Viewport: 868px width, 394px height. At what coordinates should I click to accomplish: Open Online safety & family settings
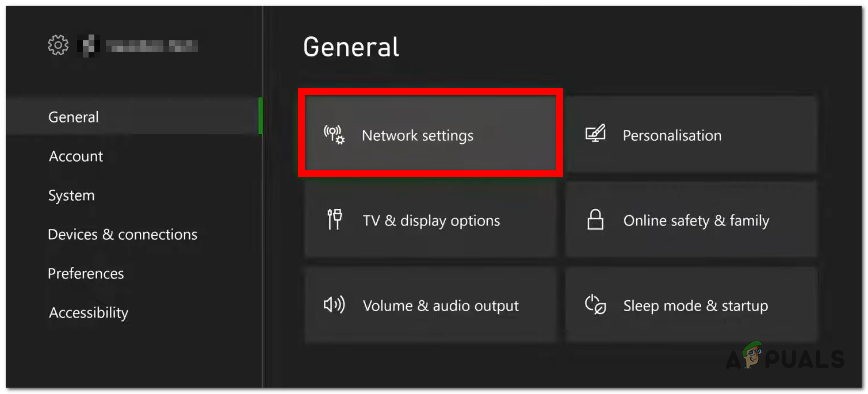[x=690, y=220]
